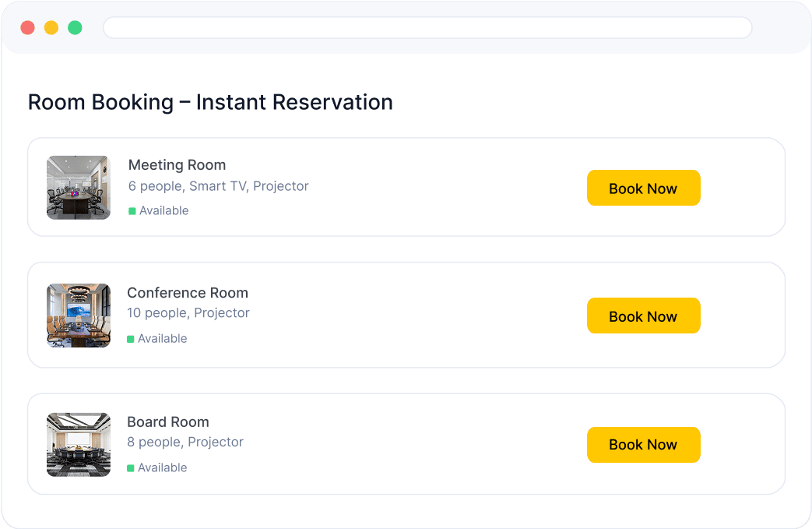Click the Room Booking – Instant Reservation heading
Viewport: 812px width, 529px height.
tap(210, 102)
